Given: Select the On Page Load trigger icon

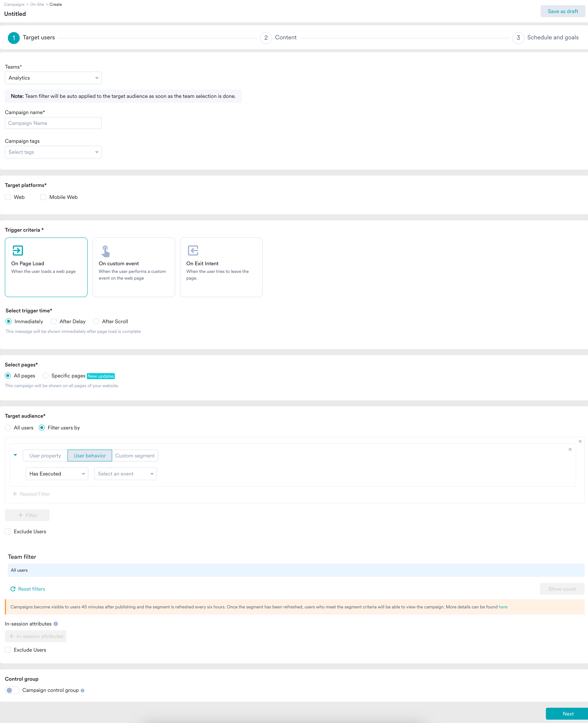Looking at the screenshot, I should click(18, 250).
